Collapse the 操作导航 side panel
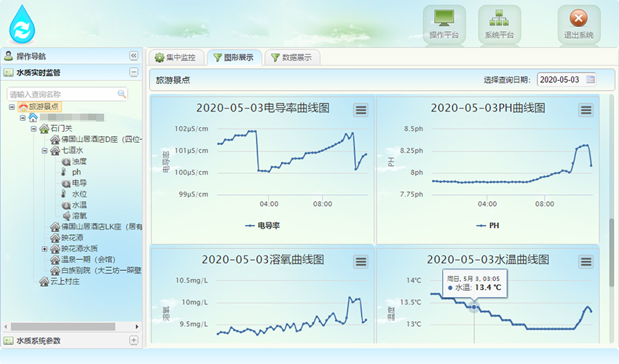Viewport: 619px width, 364px height. coord(133,56)
